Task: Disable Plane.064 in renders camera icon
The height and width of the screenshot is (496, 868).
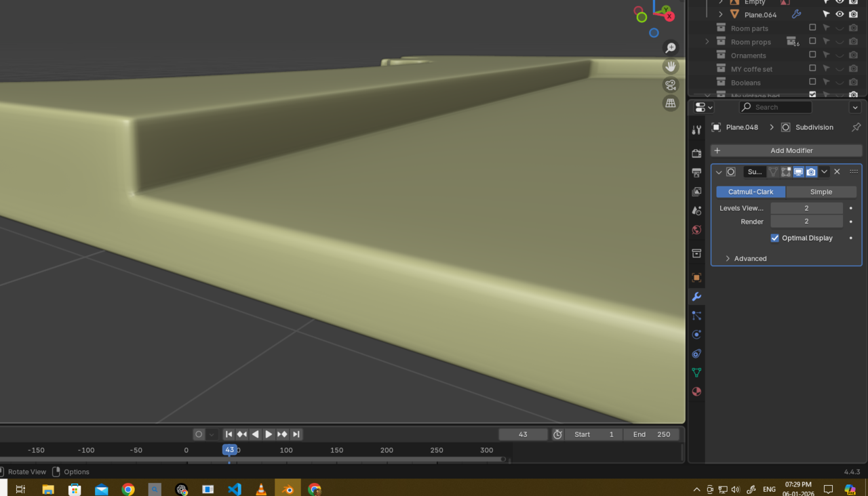Action: pyautogui.click(x=853, y=14)
